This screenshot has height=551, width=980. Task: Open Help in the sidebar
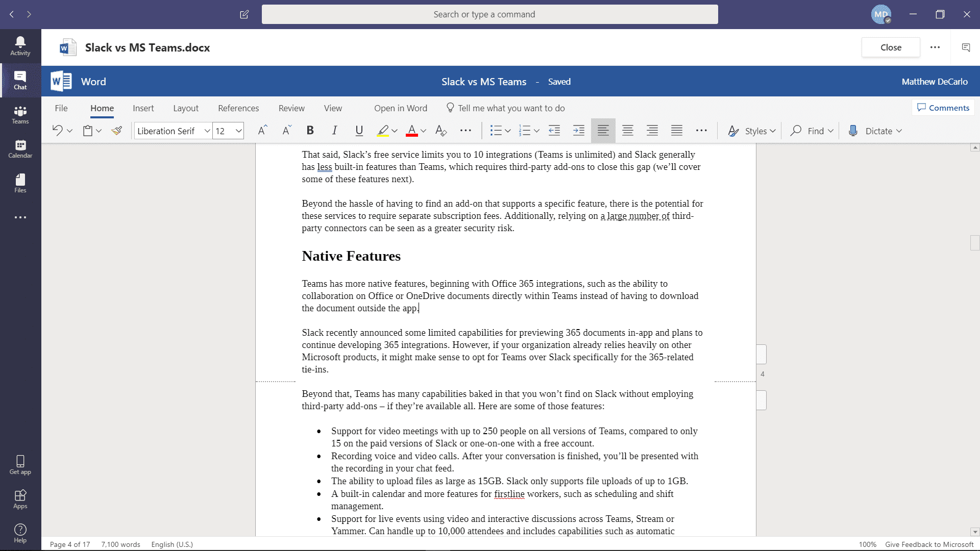click(20, 533)
